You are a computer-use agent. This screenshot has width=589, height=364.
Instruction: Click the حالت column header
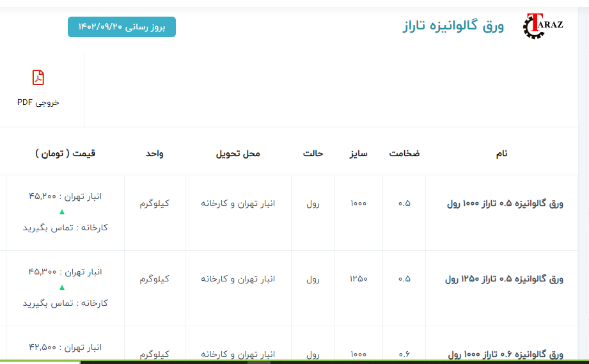coord(313,154)
